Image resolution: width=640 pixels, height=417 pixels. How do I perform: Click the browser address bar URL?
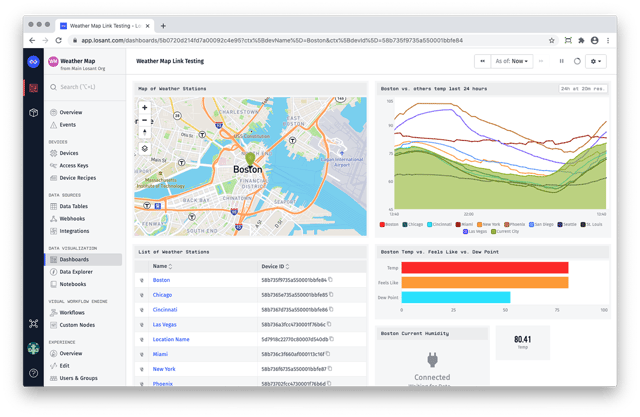point(272,40)
